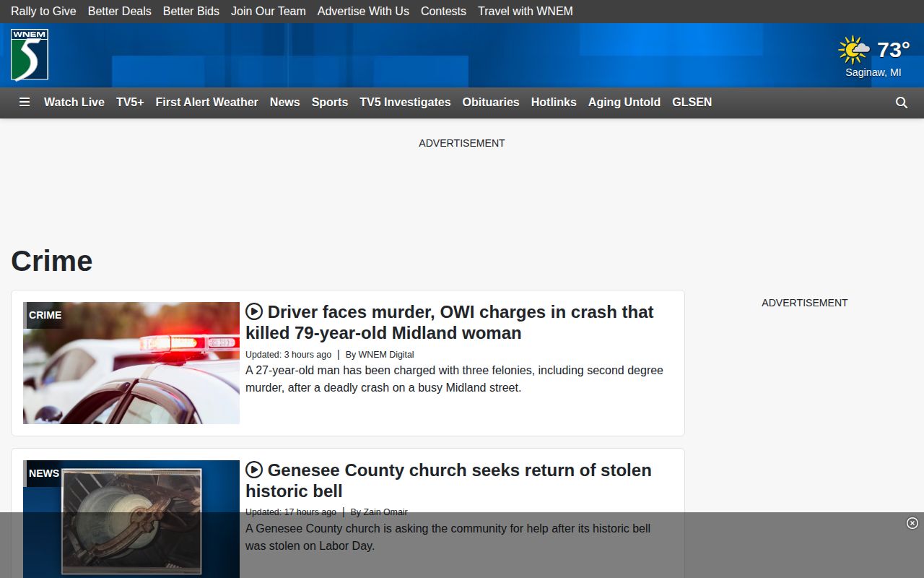Click the 27-year-old man story summary
The height and width of the screenshot is (578, 924).
tap(454, 379)
